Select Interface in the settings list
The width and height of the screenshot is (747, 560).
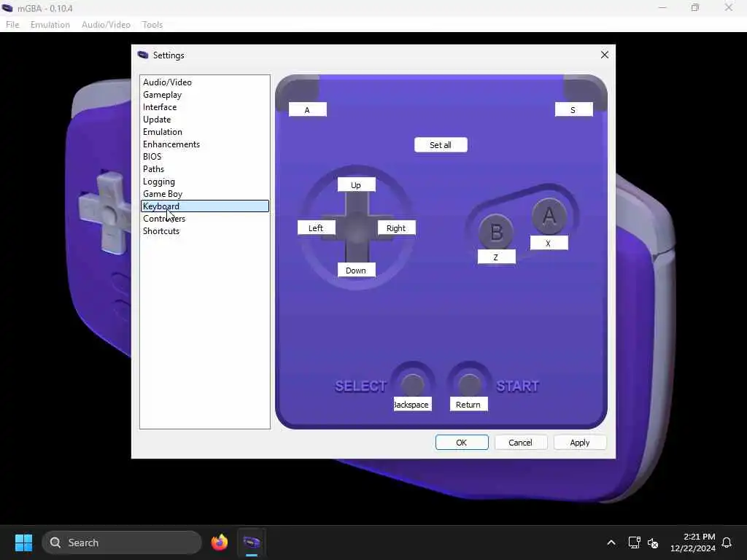[205, 107]
